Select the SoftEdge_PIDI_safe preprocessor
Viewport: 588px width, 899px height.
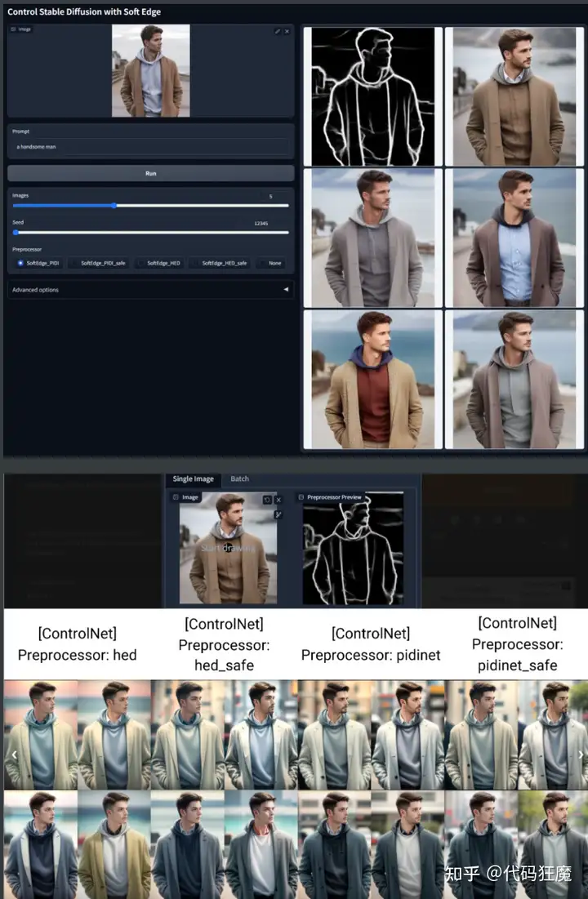tap(99, 263)
